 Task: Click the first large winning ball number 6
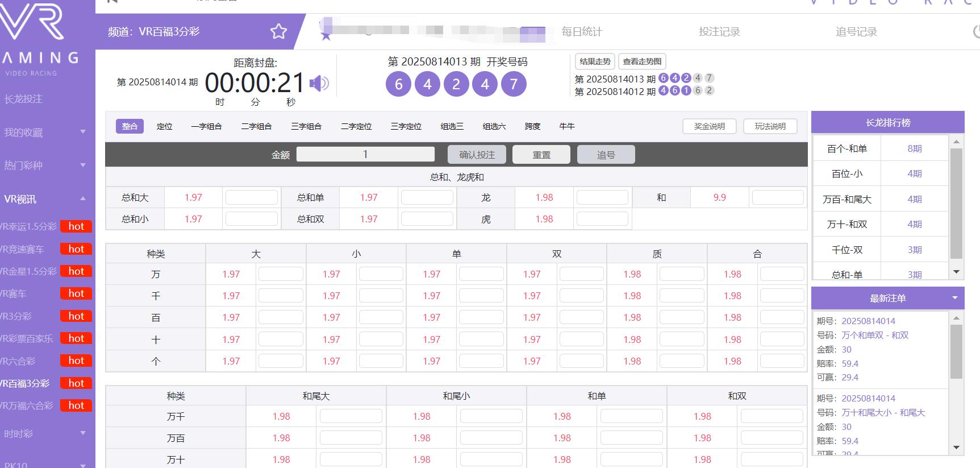398,85
